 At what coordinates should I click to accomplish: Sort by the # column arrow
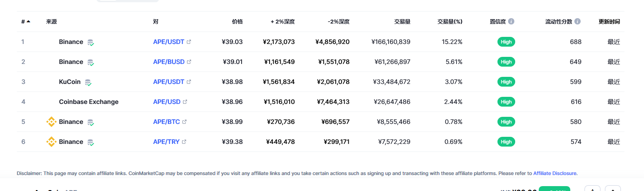point(28,21)
